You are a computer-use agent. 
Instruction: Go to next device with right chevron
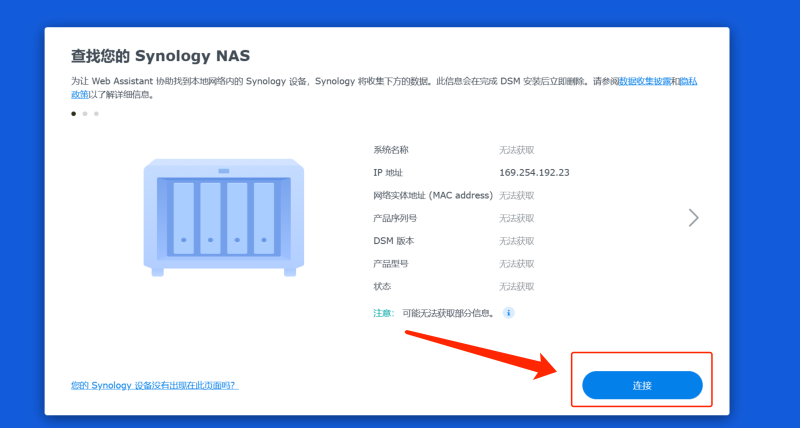click(x=693, y=218)
